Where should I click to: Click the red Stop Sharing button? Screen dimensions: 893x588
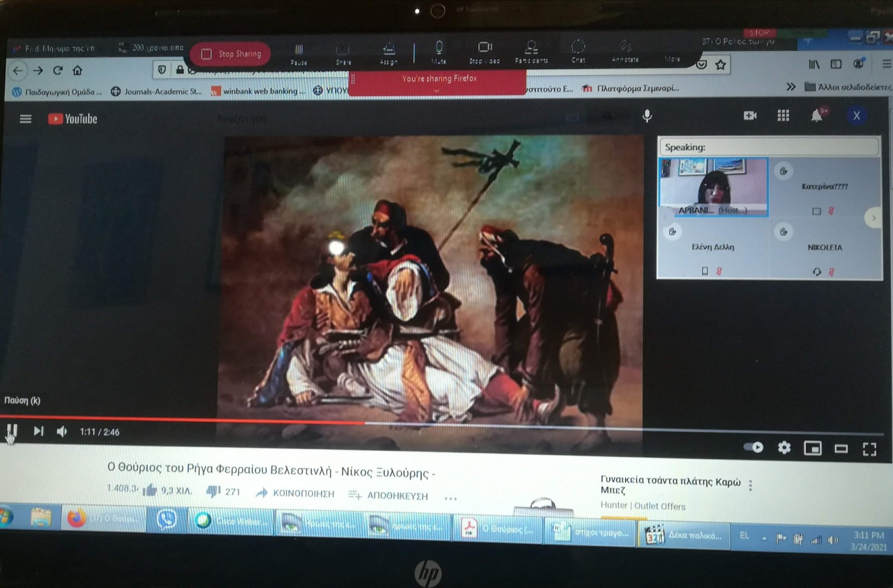point(231,54)
